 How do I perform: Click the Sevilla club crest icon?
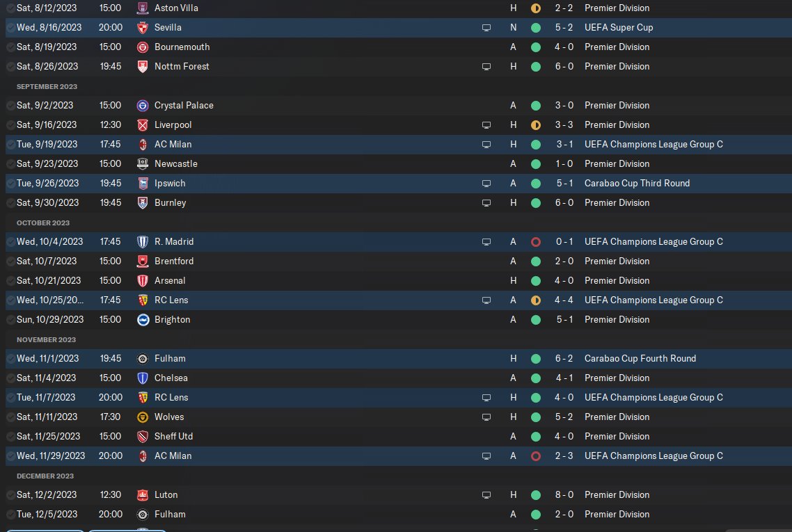pyautogui.click(x=143, y=28)
